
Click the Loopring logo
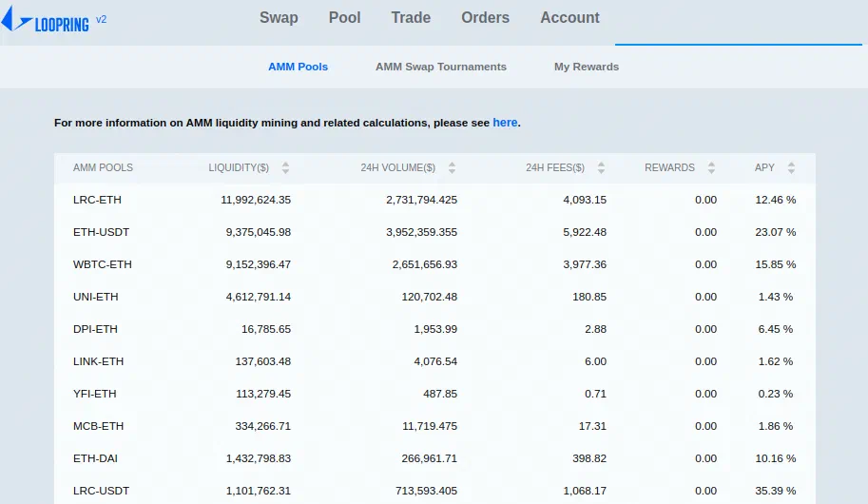coord(46,20)
